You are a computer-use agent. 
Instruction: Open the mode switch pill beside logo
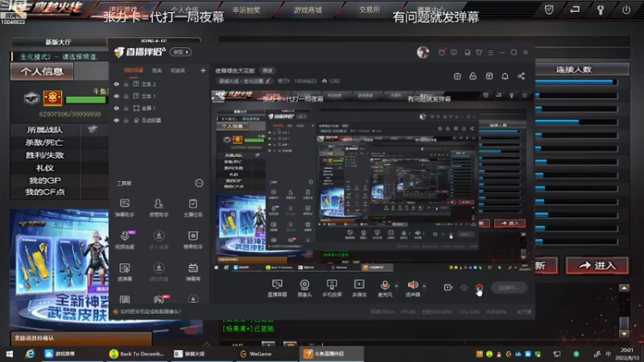(182, 52)
